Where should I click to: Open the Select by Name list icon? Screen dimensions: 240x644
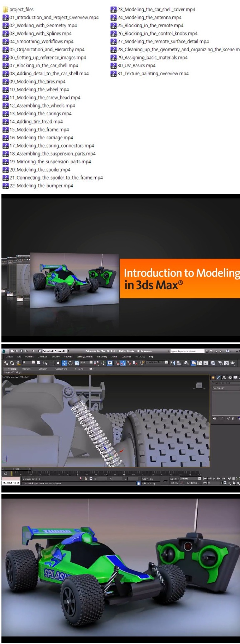pos(44,363)
